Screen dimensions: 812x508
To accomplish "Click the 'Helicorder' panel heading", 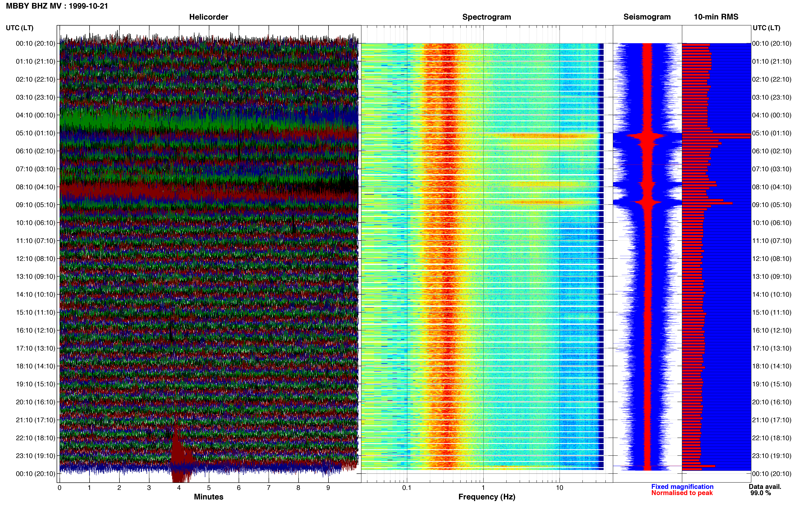I will pos(209,17).
